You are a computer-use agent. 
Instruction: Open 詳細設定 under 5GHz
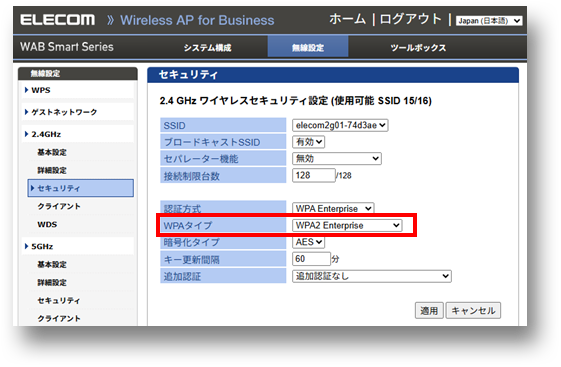(x=52, y=283)
